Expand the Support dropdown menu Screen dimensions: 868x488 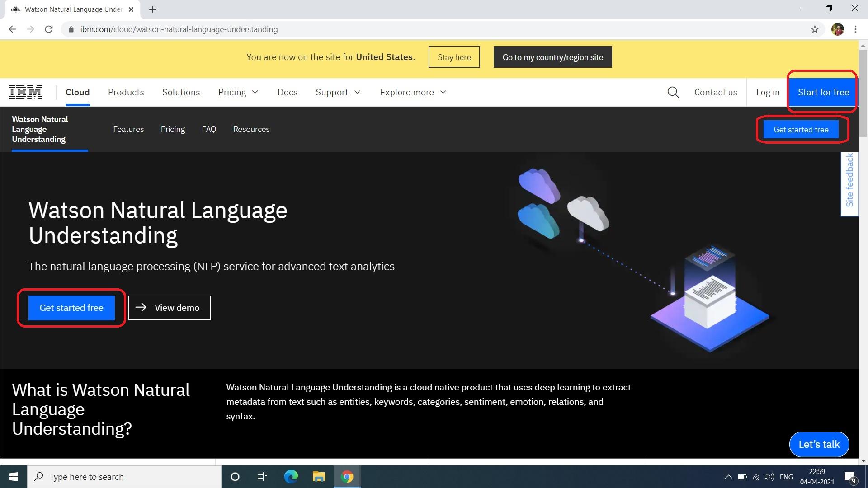tap(338, 92)
